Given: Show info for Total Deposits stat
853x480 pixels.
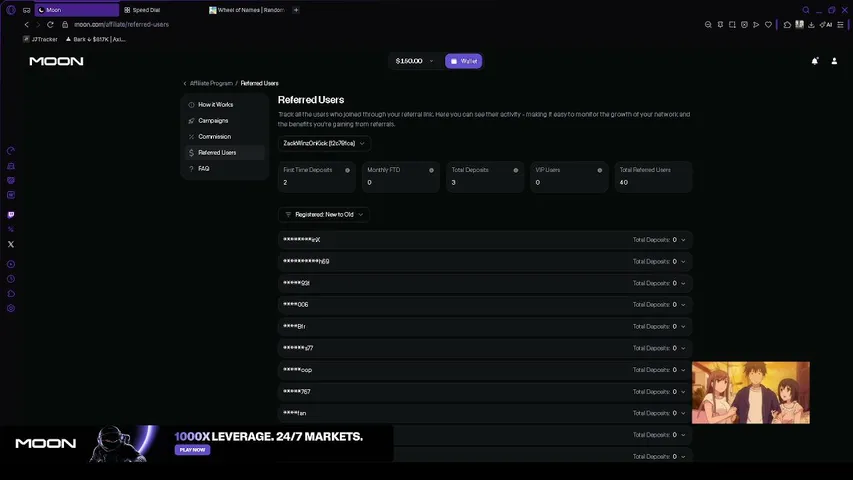Looking at the screenshot, I should 516,170.
